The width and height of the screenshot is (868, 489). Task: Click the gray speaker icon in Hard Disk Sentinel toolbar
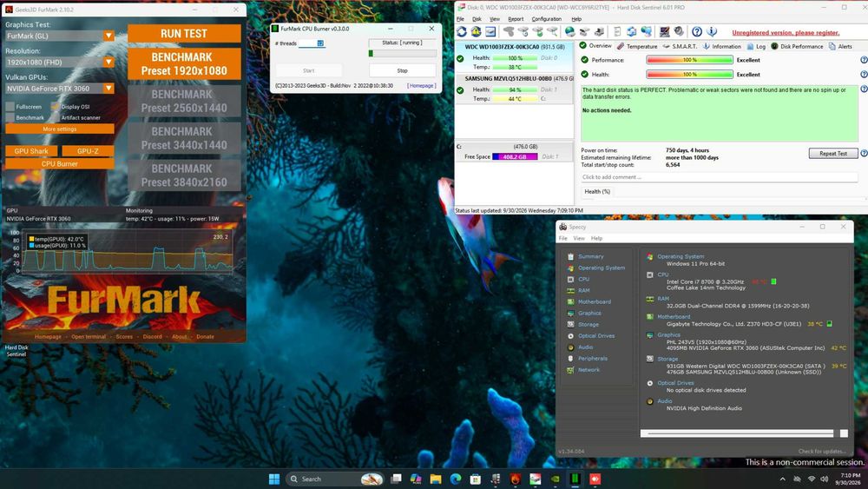pos(679,32)
